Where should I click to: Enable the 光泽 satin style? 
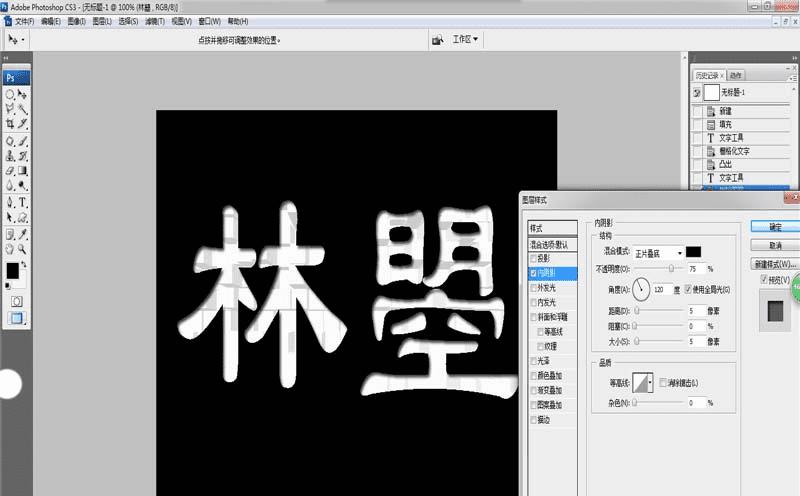[x=534, y=361]
